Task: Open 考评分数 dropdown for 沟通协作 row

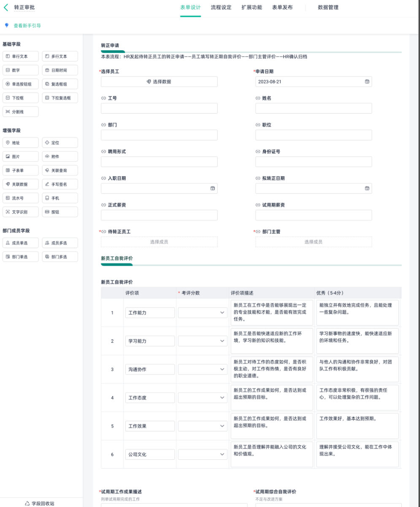Action: (202, 369)
